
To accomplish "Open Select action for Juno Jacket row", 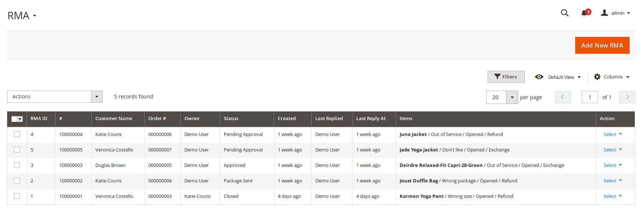I will (612, 134).
